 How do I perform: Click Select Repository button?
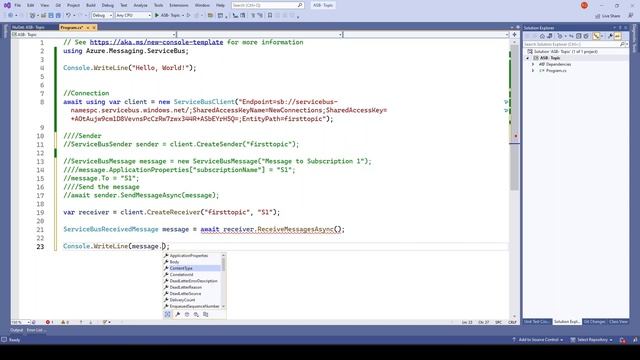(x=591, y=340)
